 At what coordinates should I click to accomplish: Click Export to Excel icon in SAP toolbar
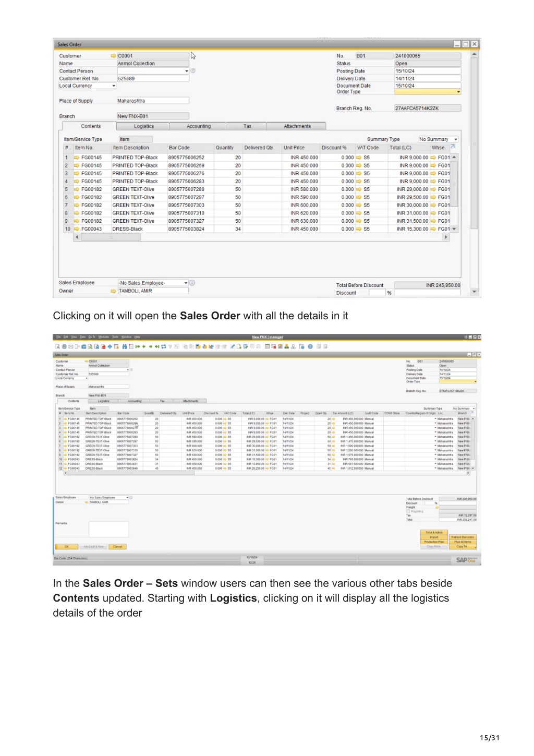(90, 346)
